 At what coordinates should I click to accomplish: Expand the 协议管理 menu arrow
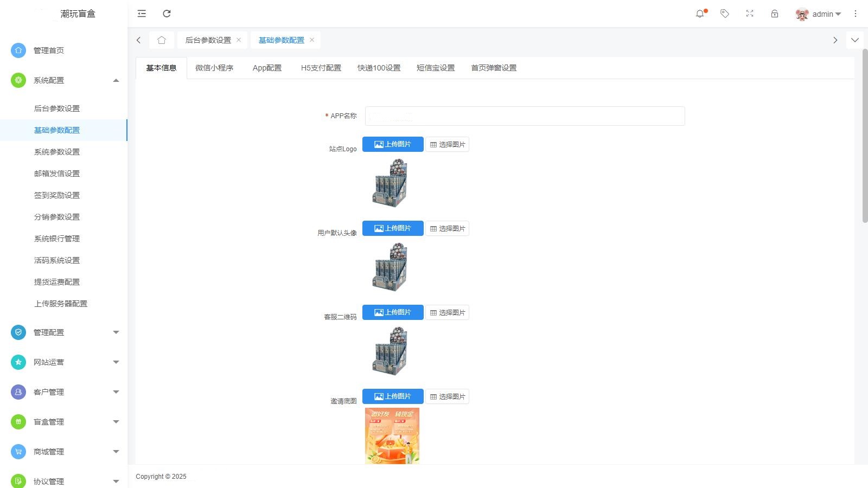(116, 481)
